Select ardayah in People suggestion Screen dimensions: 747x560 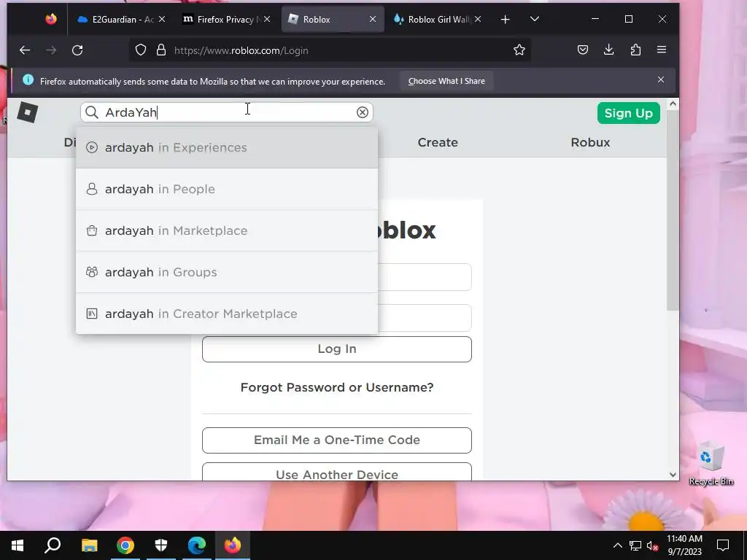[x=227, y=189]
